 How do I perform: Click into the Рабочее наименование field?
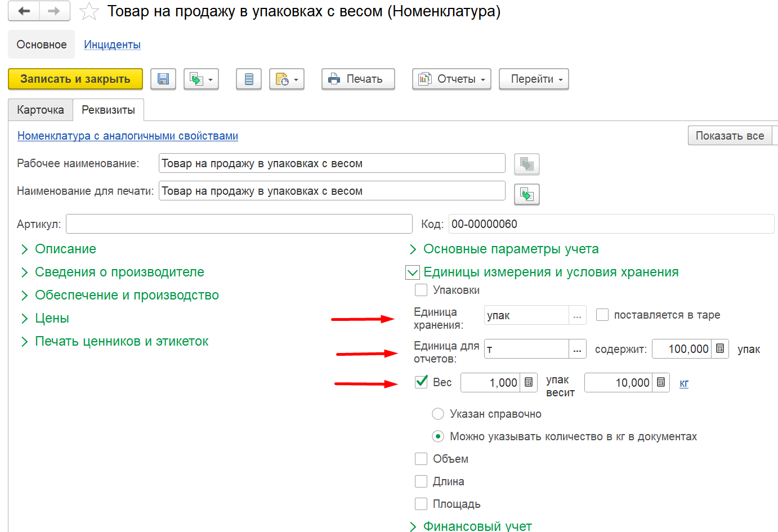pos(332,163)
